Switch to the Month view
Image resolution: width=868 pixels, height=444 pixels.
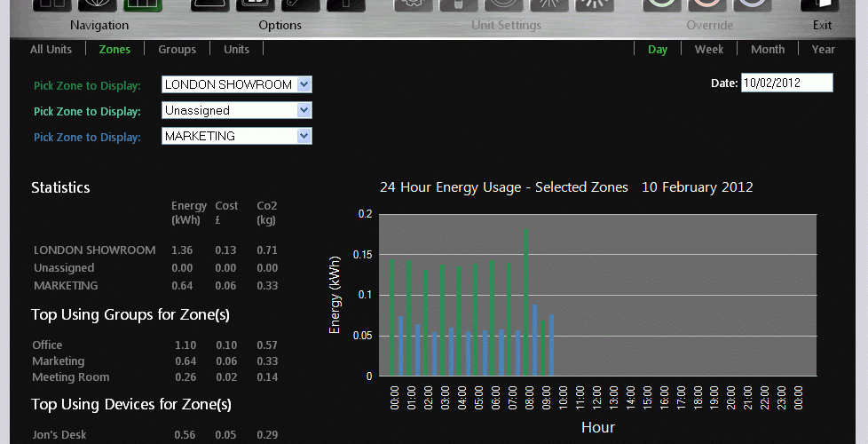(x=768, y=49)
